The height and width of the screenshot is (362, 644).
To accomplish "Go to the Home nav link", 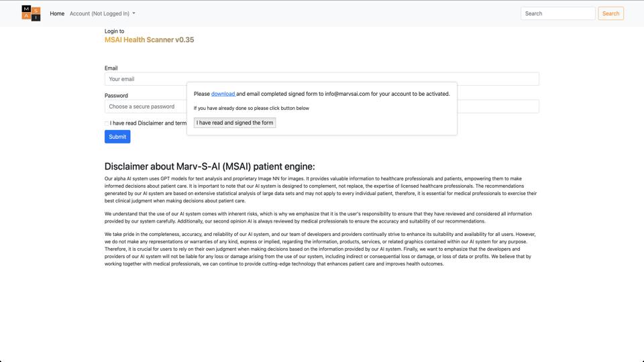I will (57, 13).
